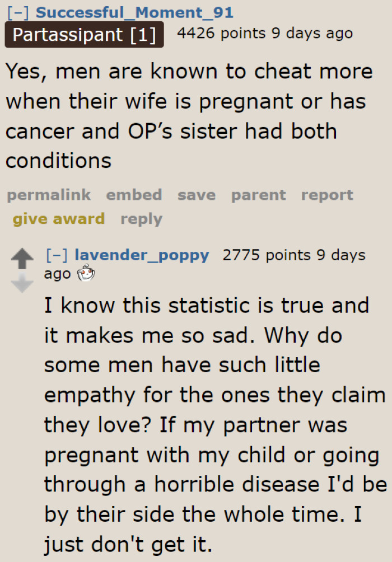Downvote lavender_poppy's comment

pos(21,282)
